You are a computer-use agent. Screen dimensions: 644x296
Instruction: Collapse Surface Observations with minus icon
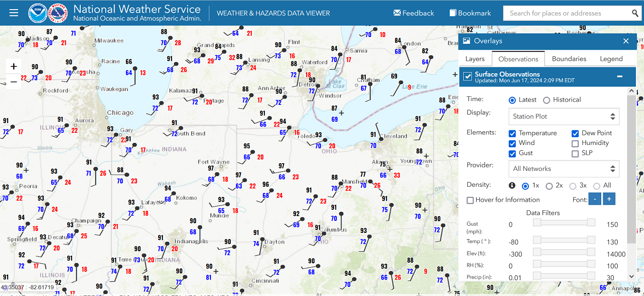[620, 77]
